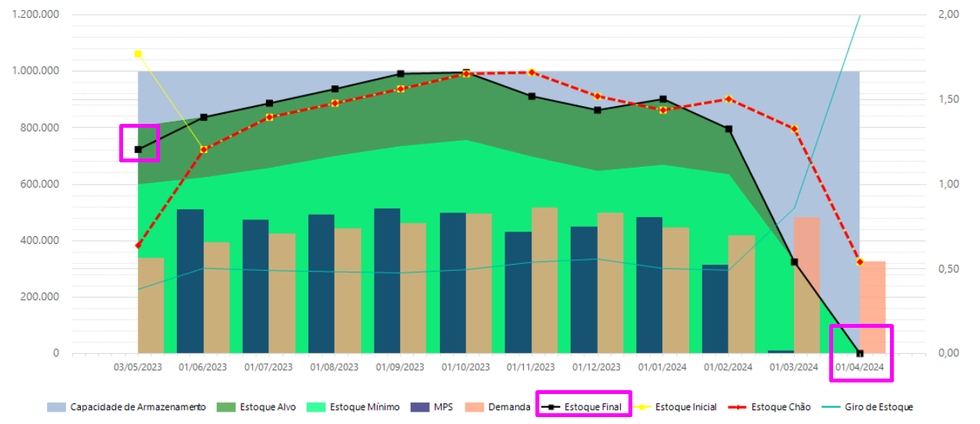The width and height of the screenshot is (980, 424).
Task: Click the 01/03/2024 x-axis date label
Action: pyautogui.click(x=793, y=368)
